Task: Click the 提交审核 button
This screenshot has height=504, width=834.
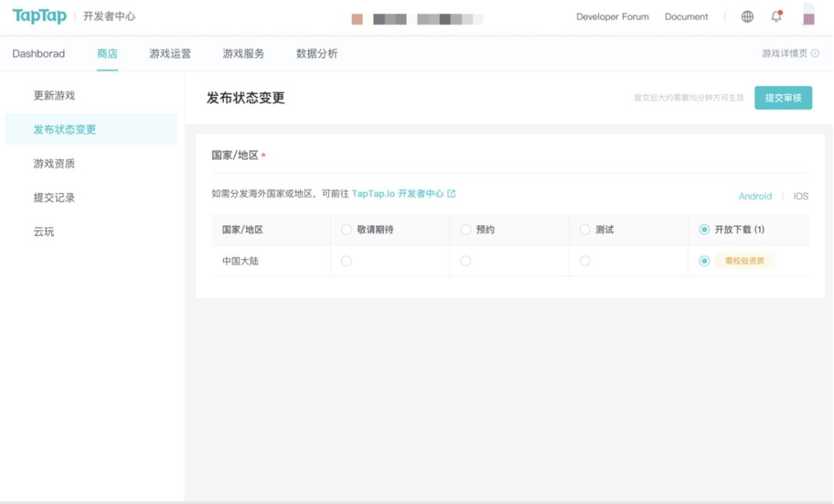Action: point(783,98)
